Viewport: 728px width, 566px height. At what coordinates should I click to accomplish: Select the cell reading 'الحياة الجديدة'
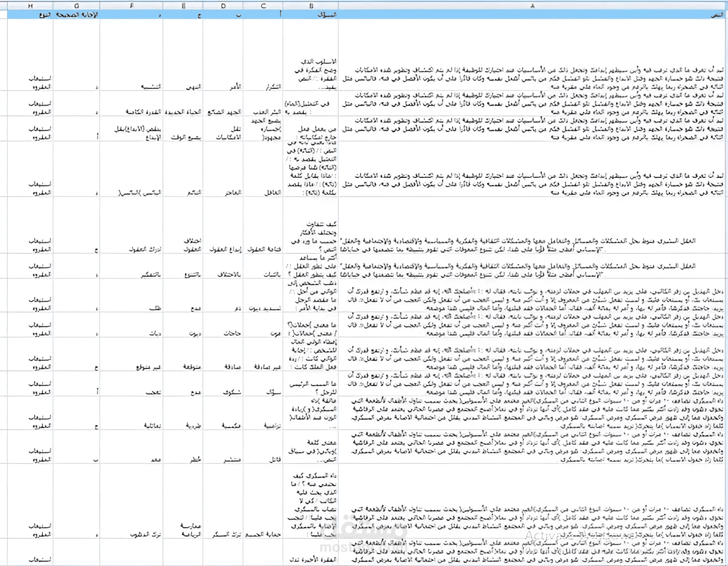click(x=183, y=104)
